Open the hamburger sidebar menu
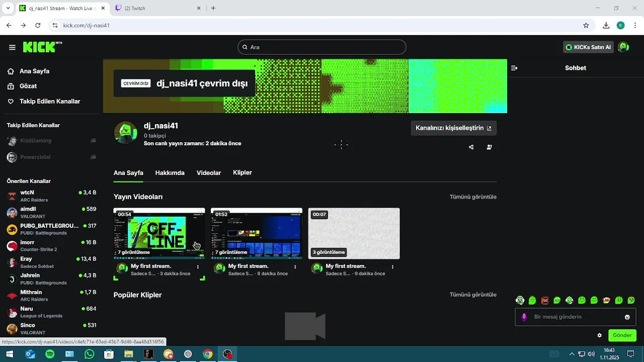Screen dimensions: 644x362 (x=12, y=47)
